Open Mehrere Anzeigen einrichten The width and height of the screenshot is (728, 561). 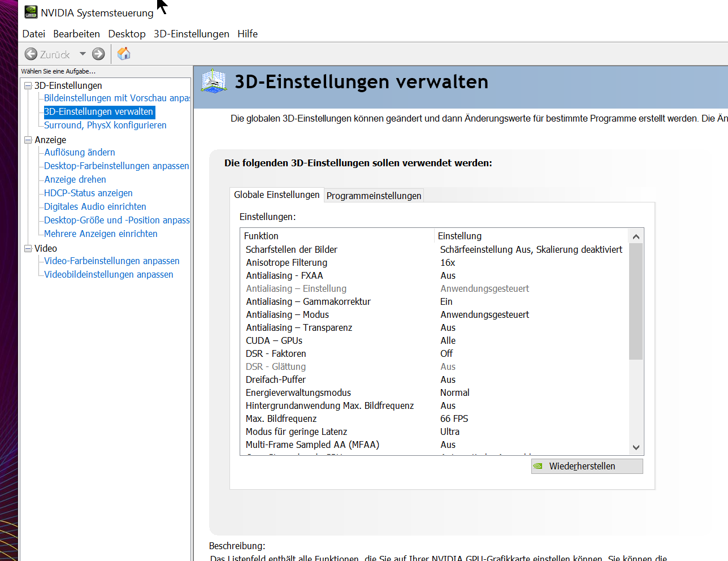[101, 234]
